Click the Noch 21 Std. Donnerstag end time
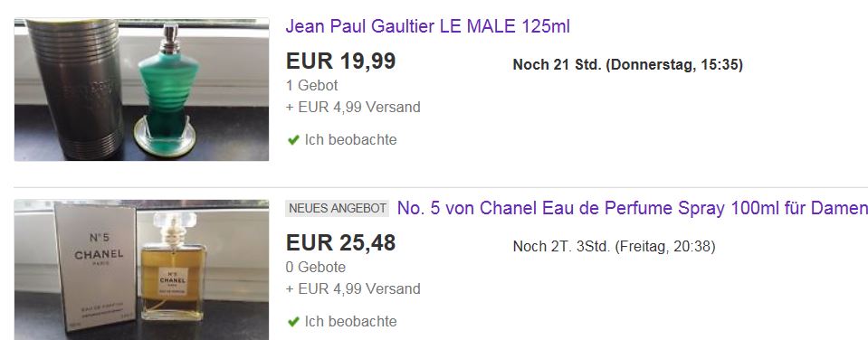The width and height of the screenshot is (868, 340). coord(628,65)
